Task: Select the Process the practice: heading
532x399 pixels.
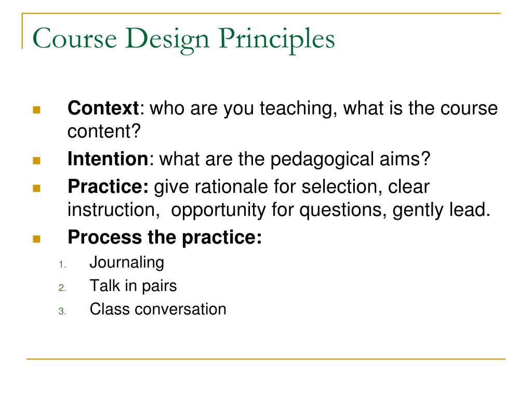Action: [165, 237]
